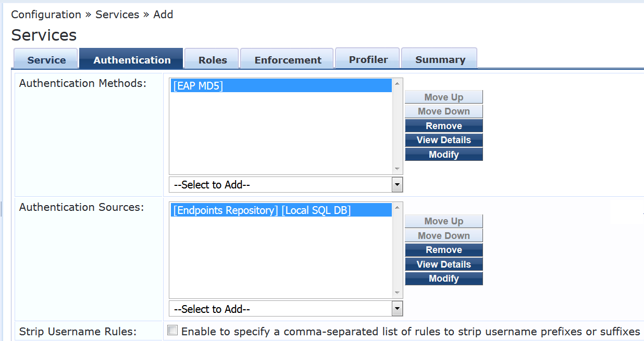This screenshot has height=341, width=644.
Task: Open the Profiler tab
Action: [368, 59]
